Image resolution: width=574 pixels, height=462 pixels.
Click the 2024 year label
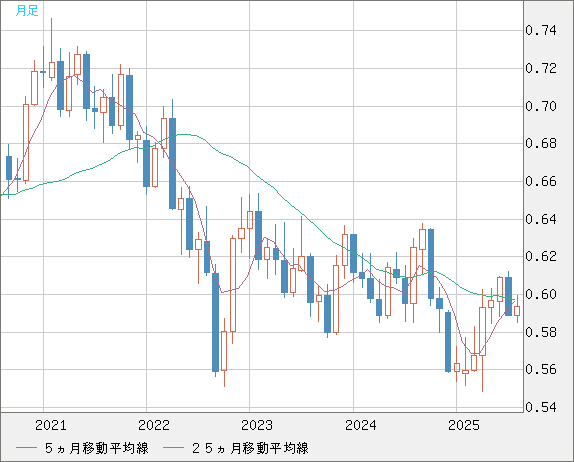pos(361,425)
